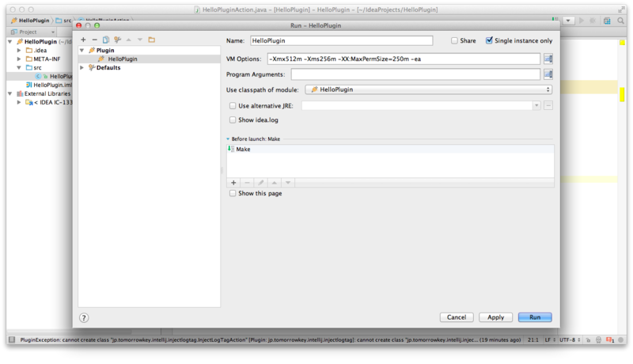Open help question mark in Run dialog
This screenshot has height=364, width=633.
84,317
